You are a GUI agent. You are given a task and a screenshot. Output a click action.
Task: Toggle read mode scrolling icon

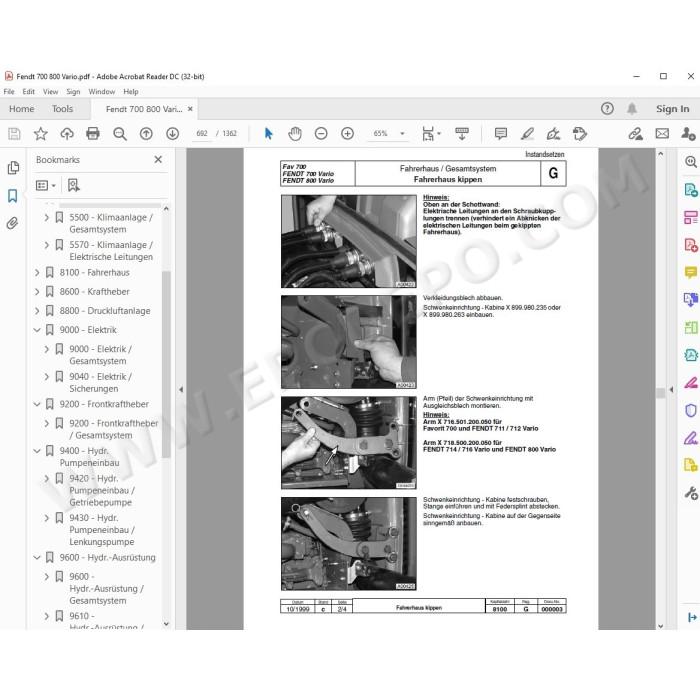462,133
